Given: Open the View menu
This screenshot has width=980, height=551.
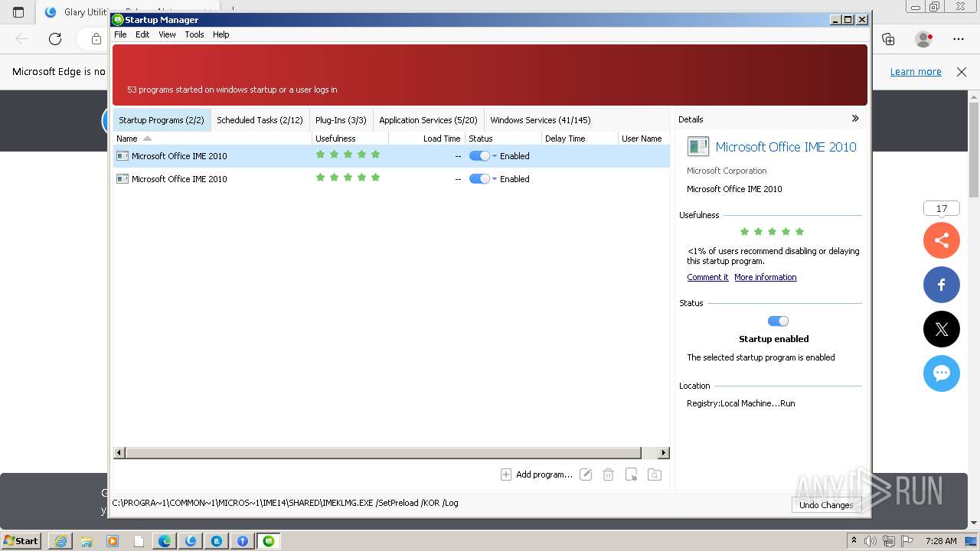Looking at the screenshot, I should click(x=167, y=34).
